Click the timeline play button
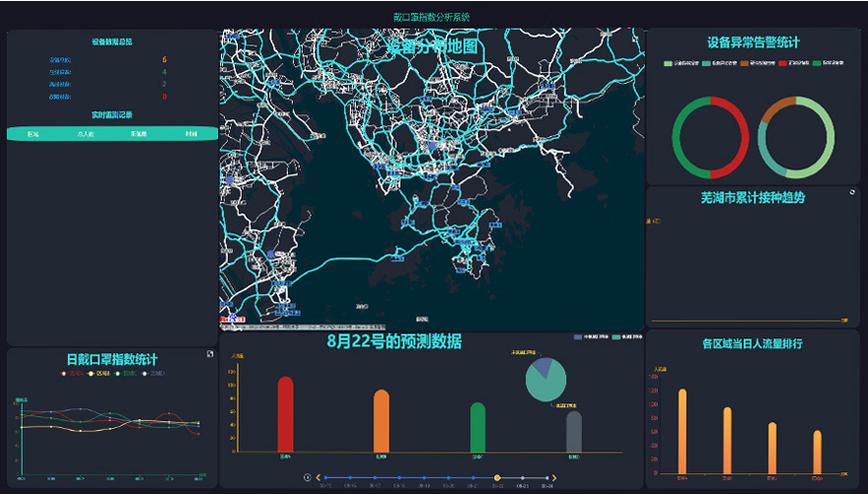This screenshot has height=494, width=868. coord(308,477)
